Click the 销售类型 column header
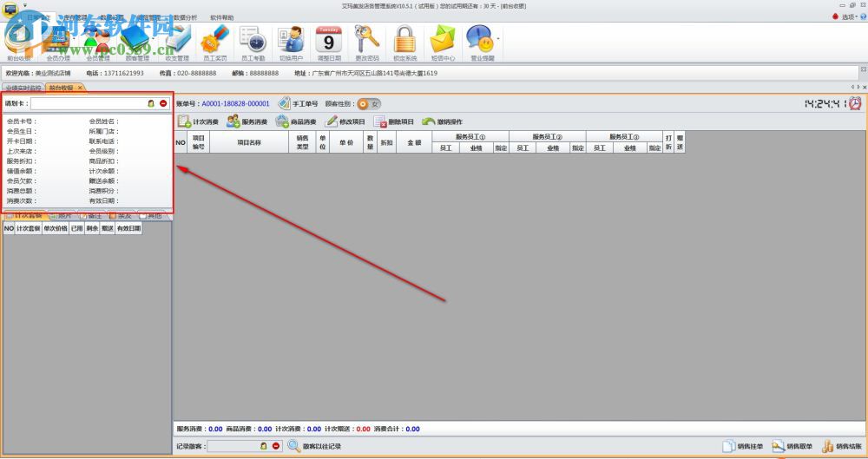Image resolution: width=868 pixels, height=459 pixels. (x=302, y=142)
